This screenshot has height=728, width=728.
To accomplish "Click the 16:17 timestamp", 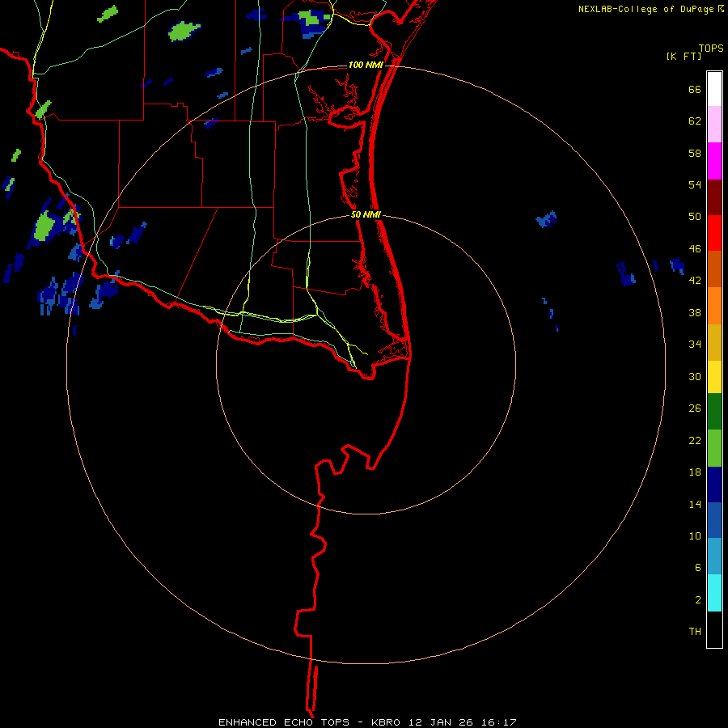I will pyautogui.click(x=499, y=722).
